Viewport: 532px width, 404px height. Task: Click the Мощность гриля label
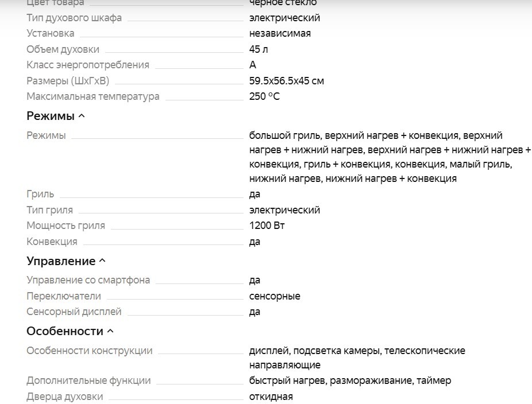66,226
